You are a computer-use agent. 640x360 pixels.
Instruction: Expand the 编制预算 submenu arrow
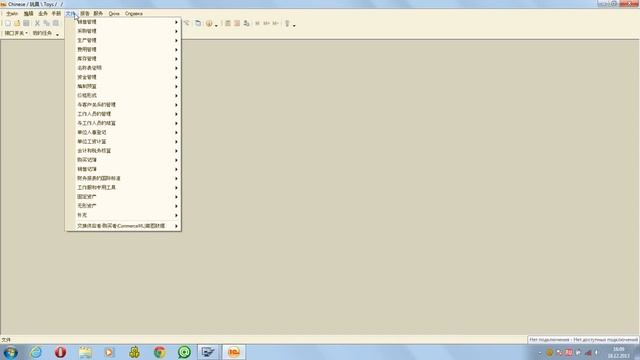click(176, 86)
